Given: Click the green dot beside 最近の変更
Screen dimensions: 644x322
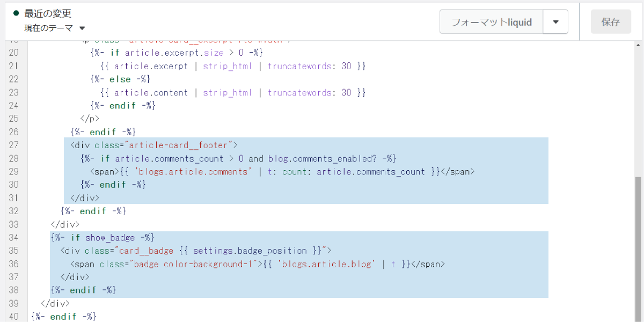Looking at the screenshot, I should [x=16, y=13].
